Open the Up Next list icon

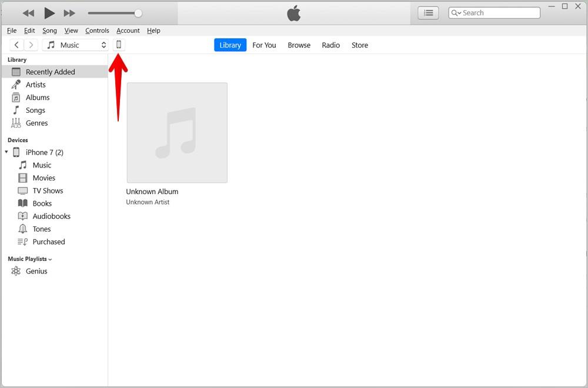[428, 13]
